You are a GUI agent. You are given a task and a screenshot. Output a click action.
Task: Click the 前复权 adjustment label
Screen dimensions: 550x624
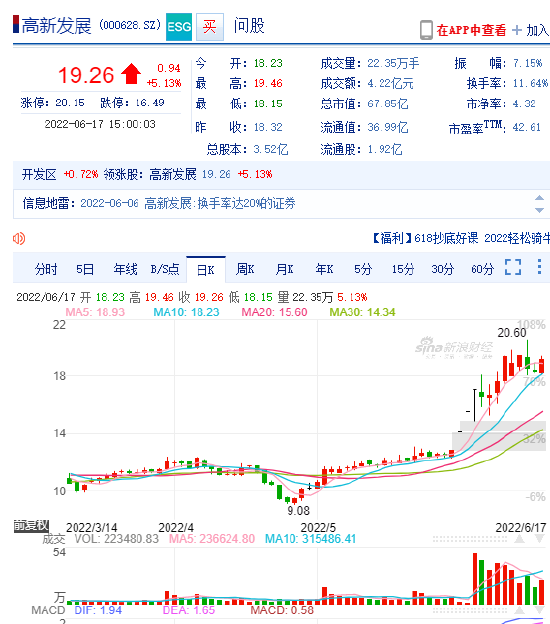tap(31, 526)
